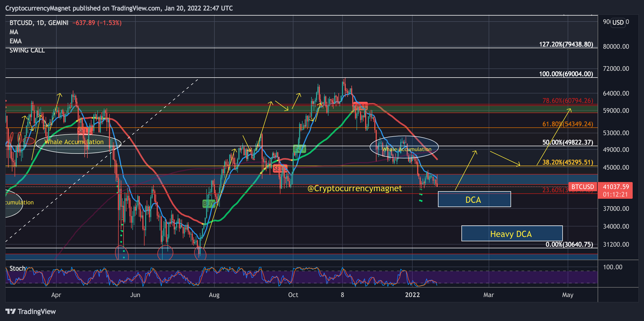Click the 49000.00 price axis label

tap(616, 149)
